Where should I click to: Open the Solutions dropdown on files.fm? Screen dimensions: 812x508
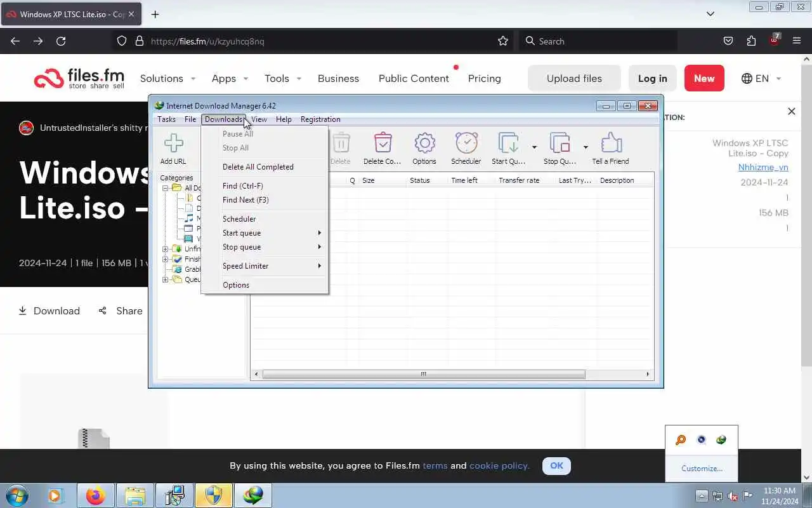tap(167, 78)
